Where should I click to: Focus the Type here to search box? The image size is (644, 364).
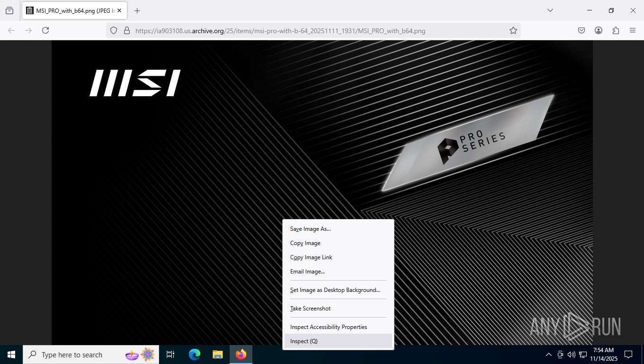click(91, 355)
